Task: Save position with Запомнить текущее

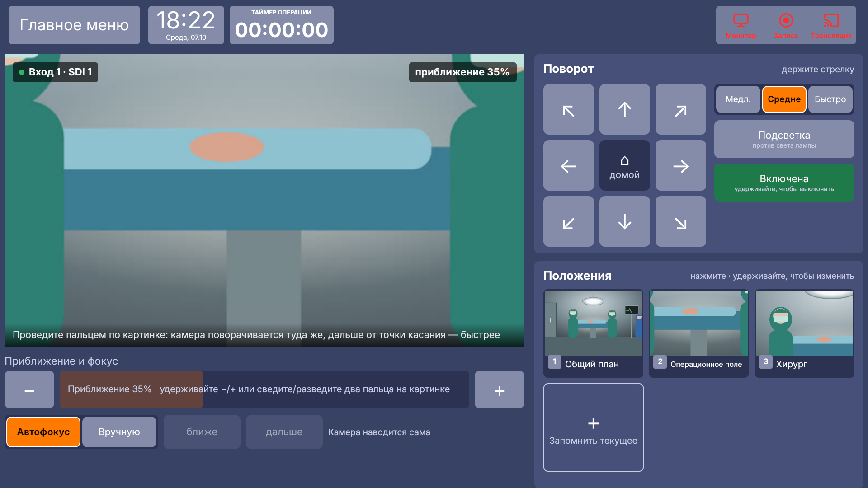Action: (x=593, y=427)
